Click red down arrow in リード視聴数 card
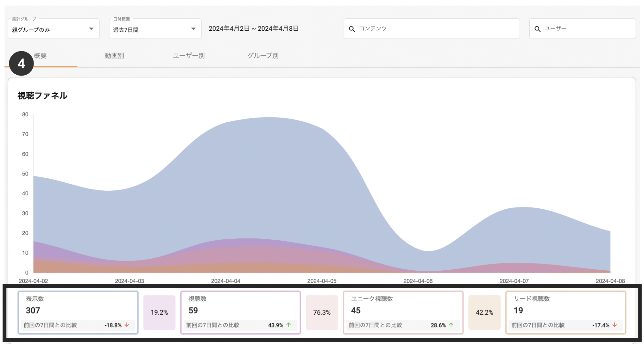This screenshot has height=344, width=644. pos(615,325)
